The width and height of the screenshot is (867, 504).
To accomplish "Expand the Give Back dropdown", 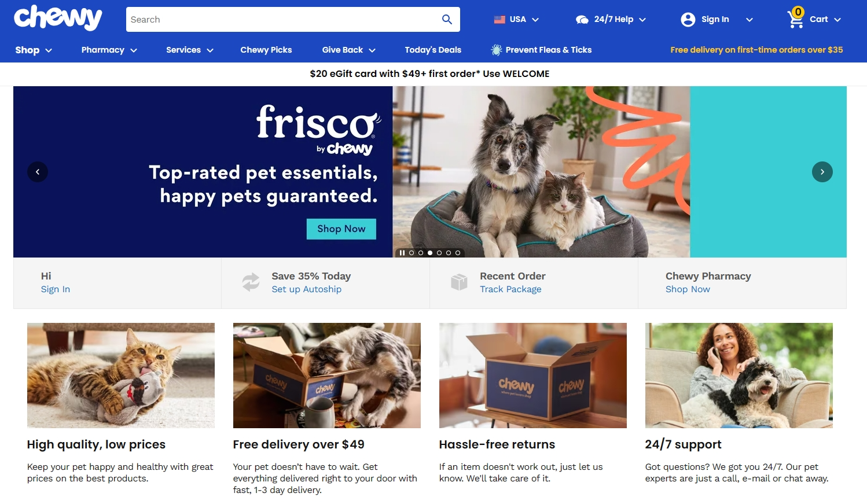I will (348, 50).
